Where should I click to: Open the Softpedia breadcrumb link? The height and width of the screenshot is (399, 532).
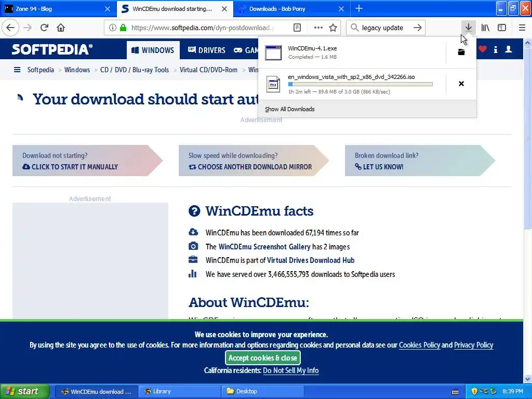point(41,70)
